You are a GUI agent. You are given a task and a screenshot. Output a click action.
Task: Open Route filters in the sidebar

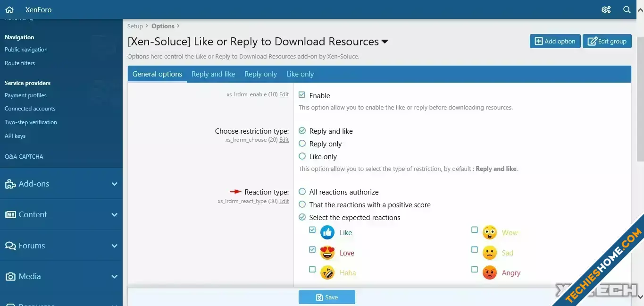20,63
